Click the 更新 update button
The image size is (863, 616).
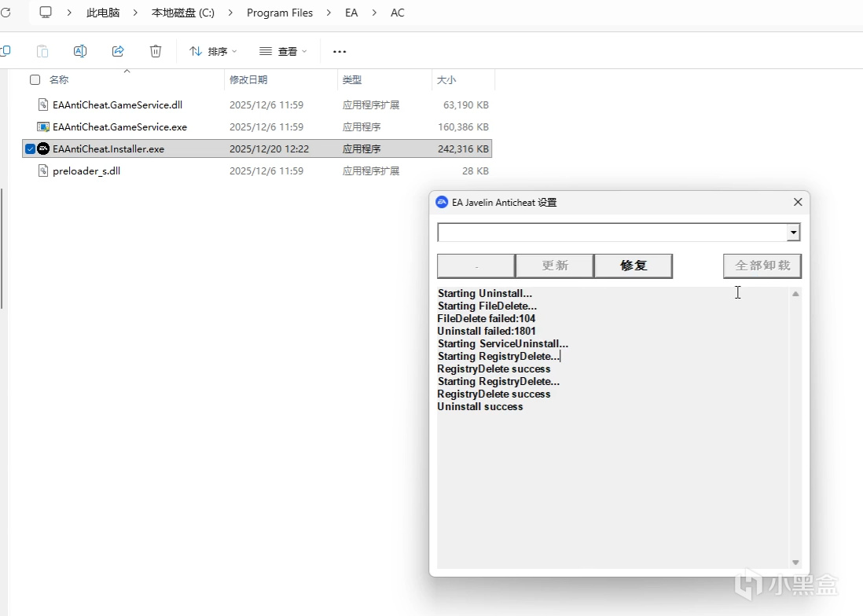(x=555, y=266)
